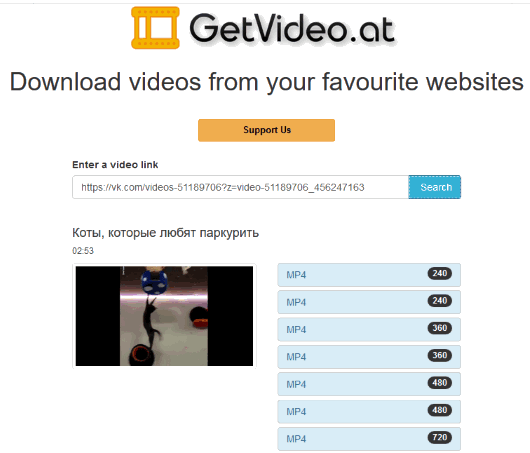The height and width of the screenshot is (453, 530).
Task: Click the 240 badge on first row
Action: coord(440,273)
